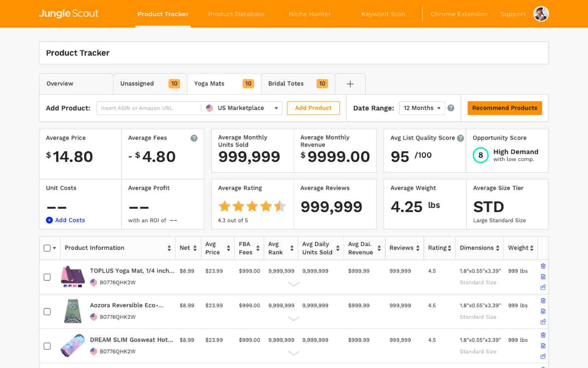Go to Niche Hunter in top navigation
This screenshot has width=588, height=368.
pyautogui.click(x=310, y=14)
